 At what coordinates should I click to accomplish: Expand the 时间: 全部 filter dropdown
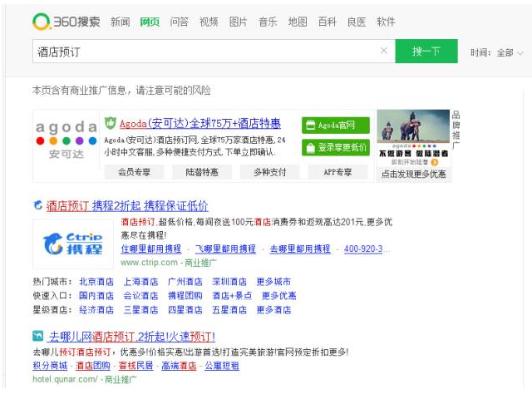click(x=497, y=53)
